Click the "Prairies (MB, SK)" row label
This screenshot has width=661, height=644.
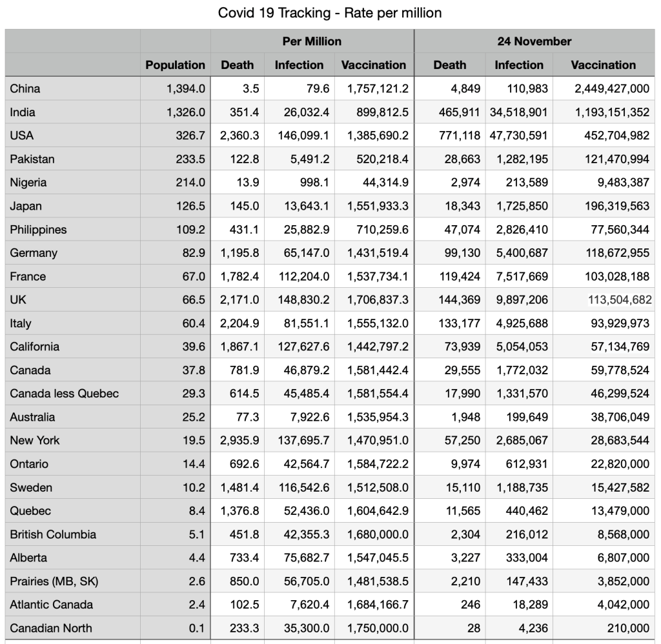point(54,581)
